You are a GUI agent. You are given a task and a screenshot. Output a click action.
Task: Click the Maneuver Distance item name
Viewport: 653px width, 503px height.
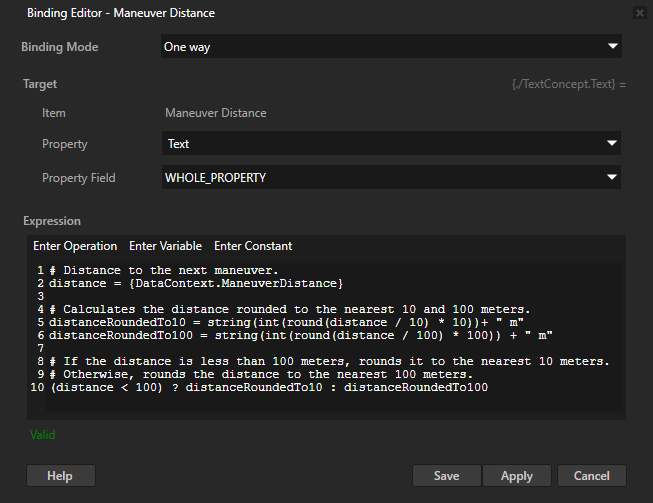[215, 113]
